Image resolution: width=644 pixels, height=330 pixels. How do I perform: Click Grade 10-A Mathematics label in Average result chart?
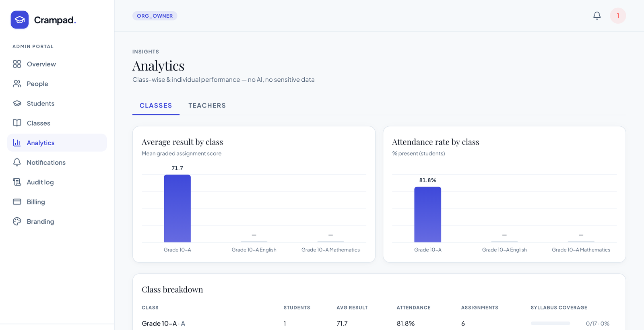tap(330, 250)
